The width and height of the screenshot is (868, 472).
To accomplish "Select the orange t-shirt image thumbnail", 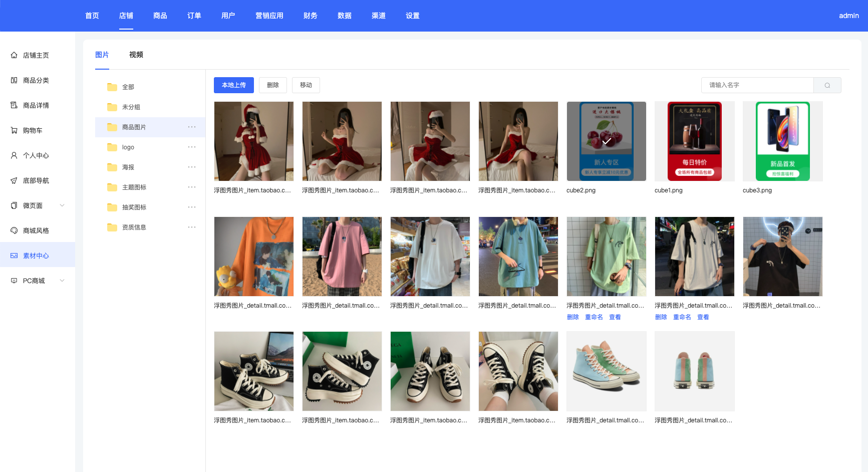I will click(254, 257).
